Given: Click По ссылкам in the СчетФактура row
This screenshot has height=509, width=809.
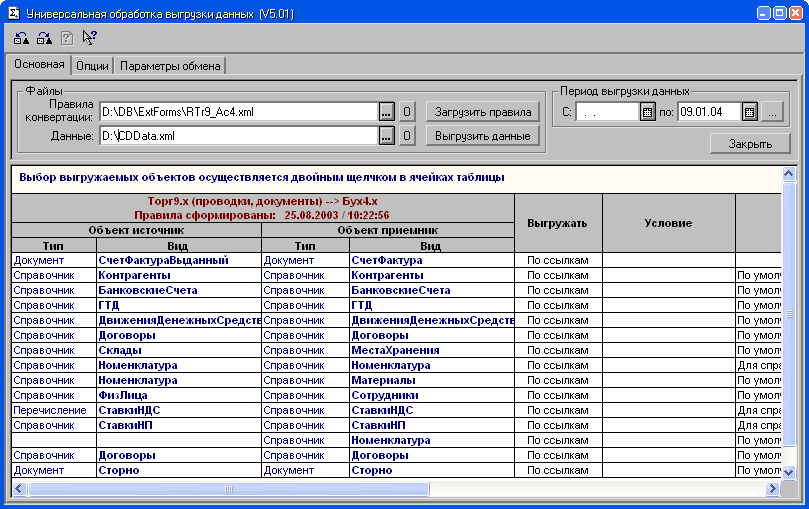Looking at the screenshot, I should pos(558,260).
